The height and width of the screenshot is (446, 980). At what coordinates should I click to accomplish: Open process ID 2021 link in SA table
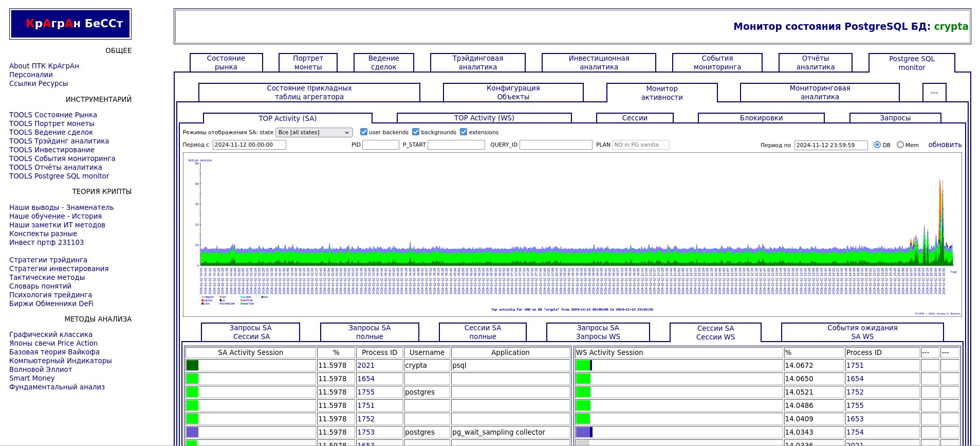point(366,365)
